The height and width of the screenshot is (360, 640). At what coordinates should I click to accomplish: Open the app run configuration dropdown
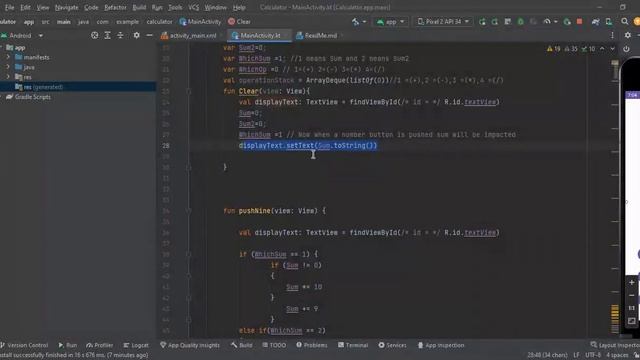click(391, 22)
